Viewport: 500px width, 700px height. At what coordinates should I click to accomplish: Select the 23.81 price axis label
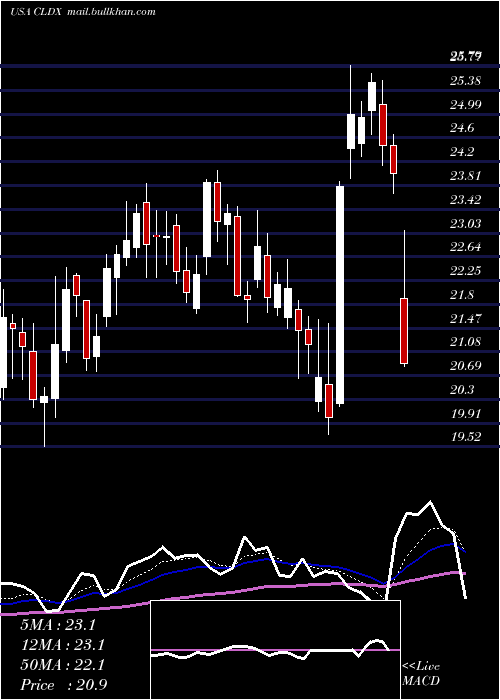point(465,175)
